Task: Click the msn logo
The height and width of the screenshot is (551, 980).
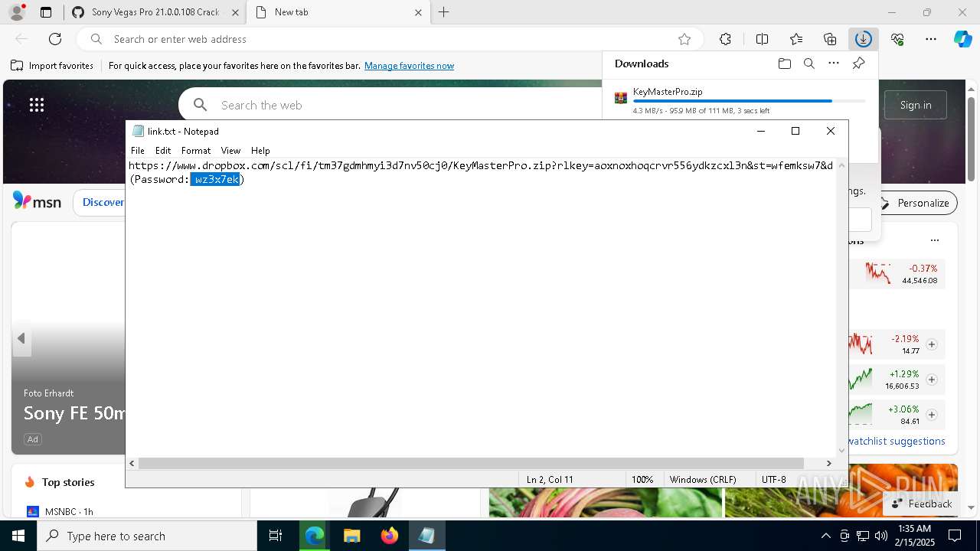Action: click(37, 201)
